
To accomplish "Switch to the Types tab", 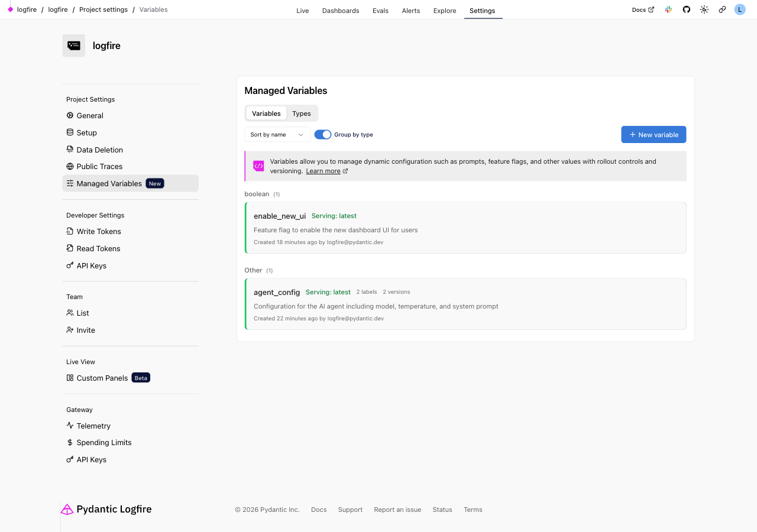I will (x=301, y=113).
